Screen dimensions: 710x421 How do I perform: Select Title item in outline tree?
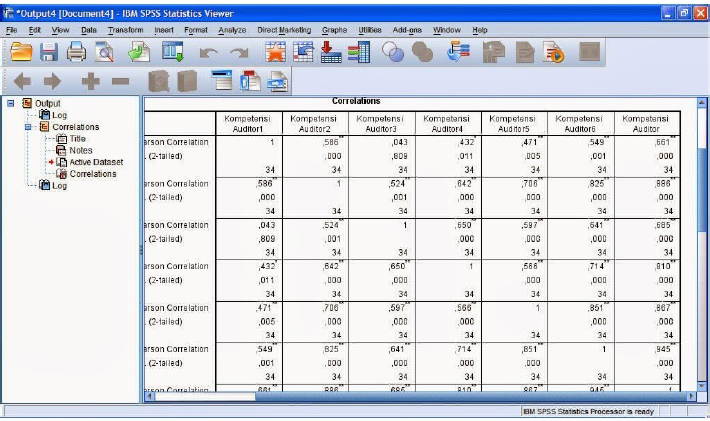point(78,139)
